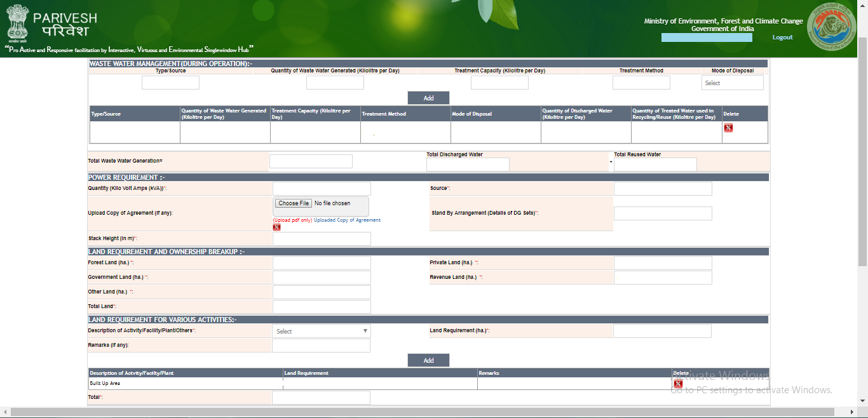Screen dimensions: 868x418
Task: Add the land requirement activity entry
Action: [428, 360]
